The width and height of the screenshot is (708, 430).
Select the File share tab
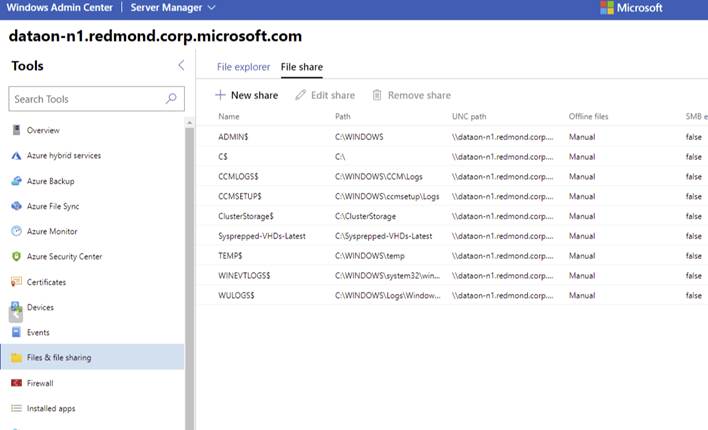pos(302,67)
